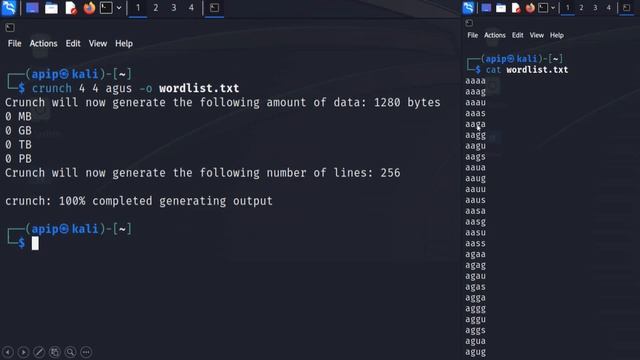Launch text editor icon in left panel
This screenshot has height=360, width=640.
coord(71,8)
